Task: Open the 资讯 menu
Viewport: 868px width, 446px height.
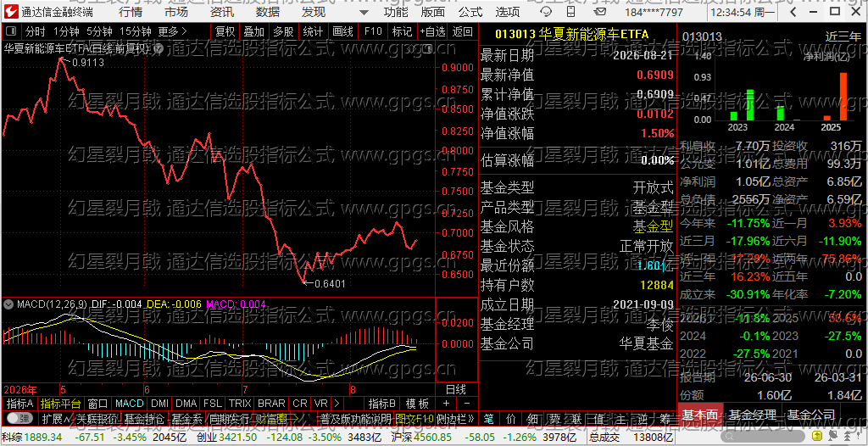Action: (x=221, y=12)
